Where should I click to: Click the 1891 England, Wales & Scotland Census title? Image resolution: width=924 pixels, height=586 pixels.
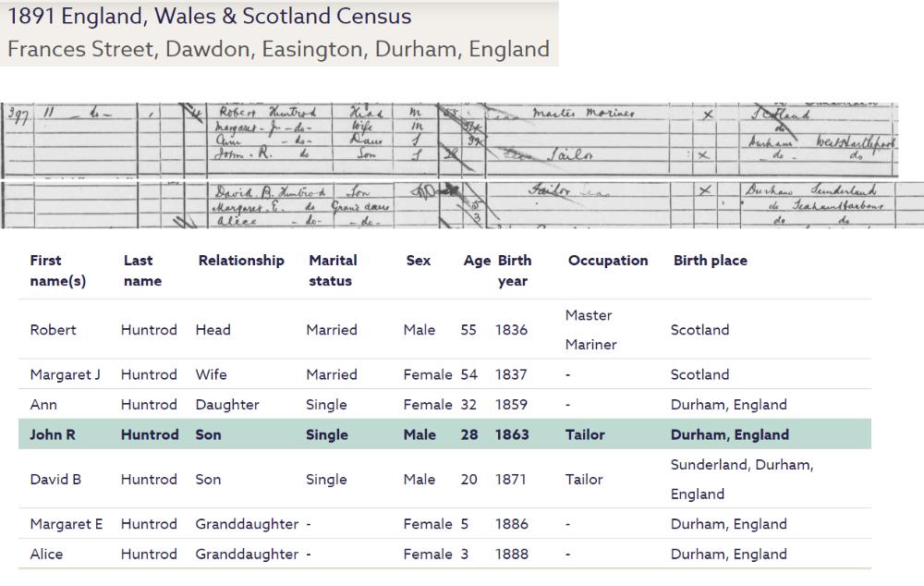pos(210,17)
